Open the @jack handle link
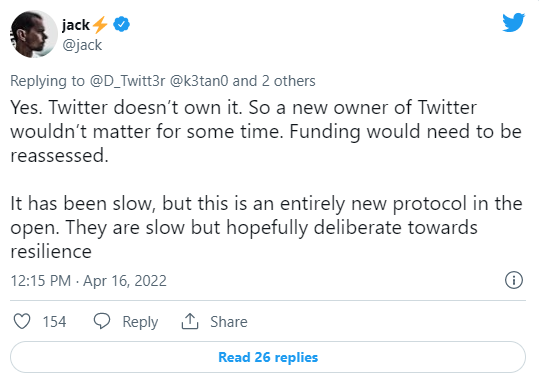The height and width of the screenshot is (385, 539). click(x=82, y=45)
